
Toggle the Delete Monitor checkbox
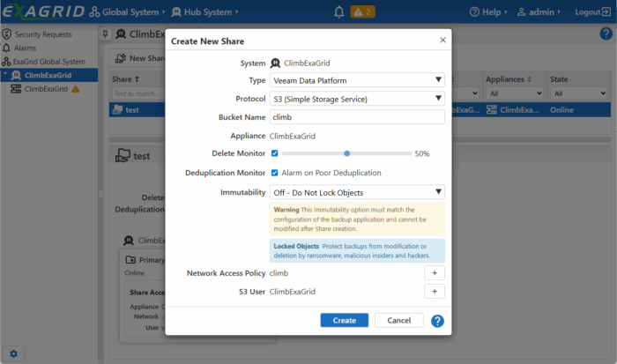pos(275,153)
